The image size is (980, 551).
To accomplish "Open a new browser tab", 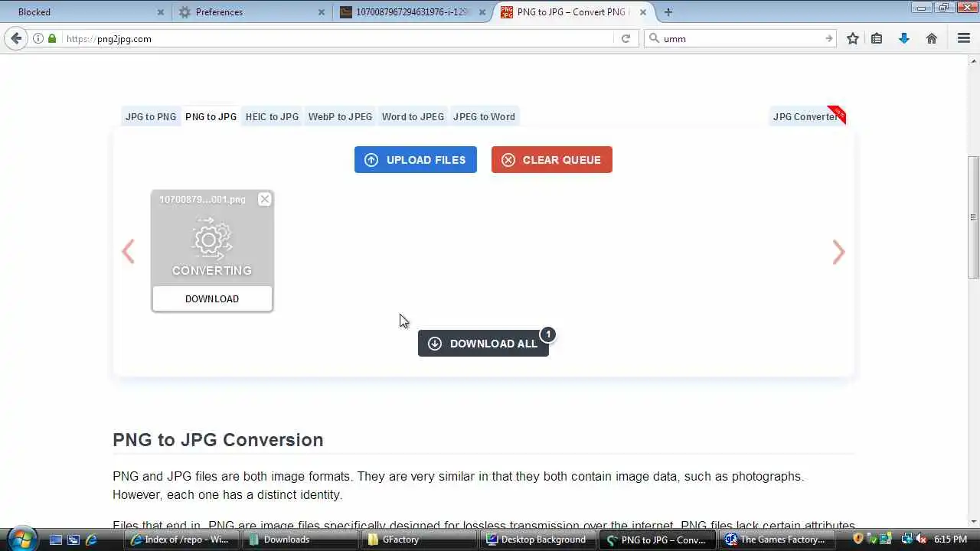I will (x=668, y=11).
